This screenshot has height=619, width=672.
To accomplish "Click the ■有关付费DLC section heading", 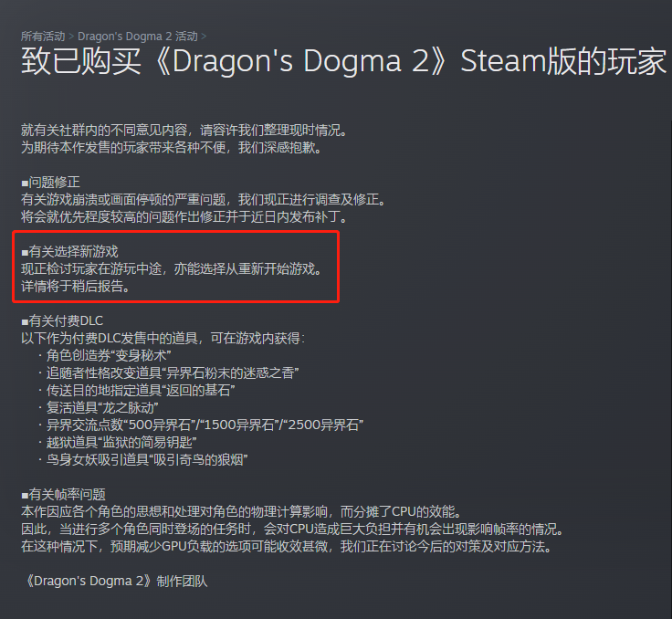I will (62, 321).
